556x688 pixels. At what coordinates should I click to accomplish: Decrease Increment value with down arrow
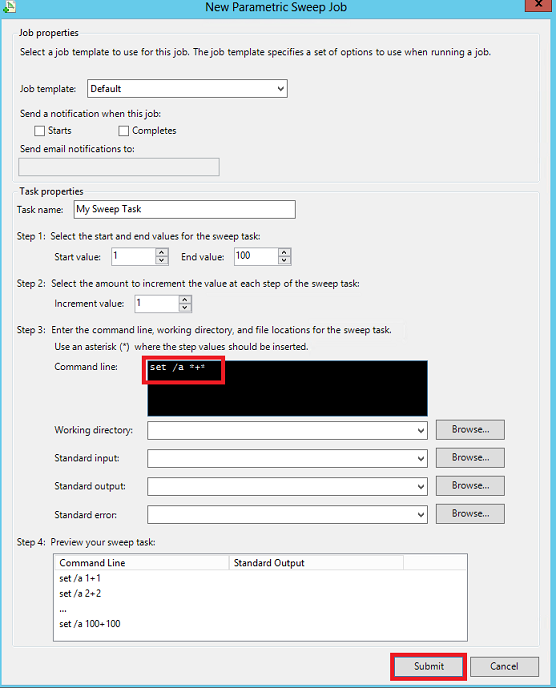(x=185, y=308)
